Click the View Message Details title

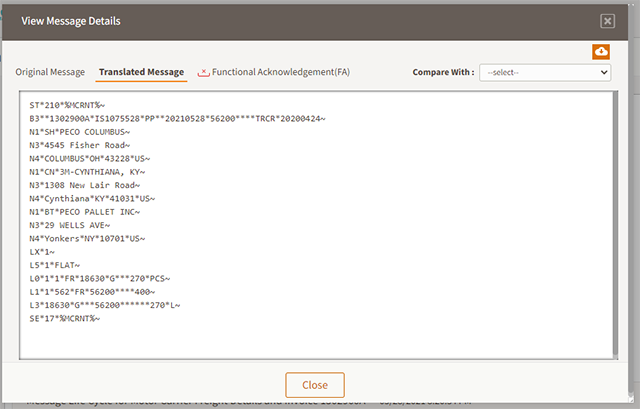pyautogui.click(x=71, y=21)
